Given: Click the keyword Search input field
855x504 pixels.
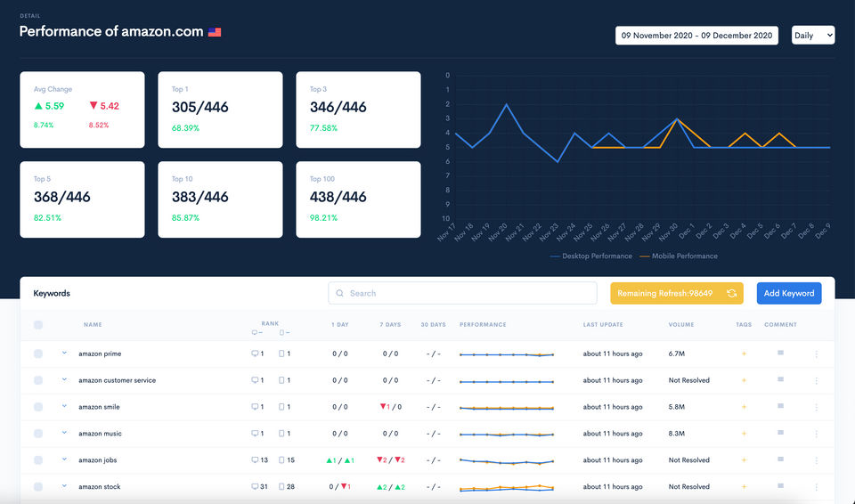Looking at the screenshot, I should point(462,294).
